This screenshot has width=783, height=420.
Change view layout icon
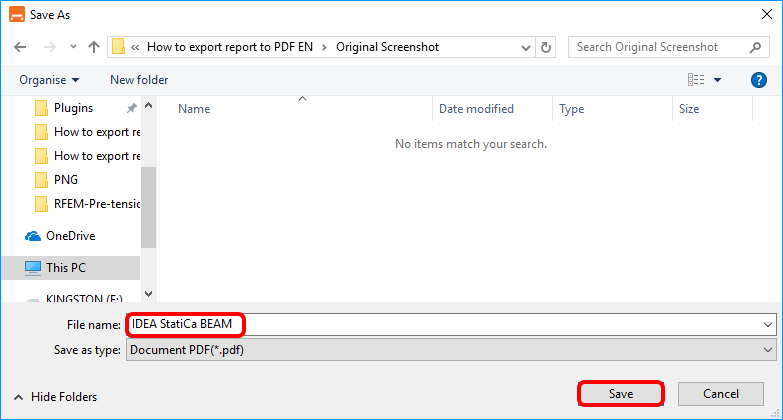coord(697,80)
